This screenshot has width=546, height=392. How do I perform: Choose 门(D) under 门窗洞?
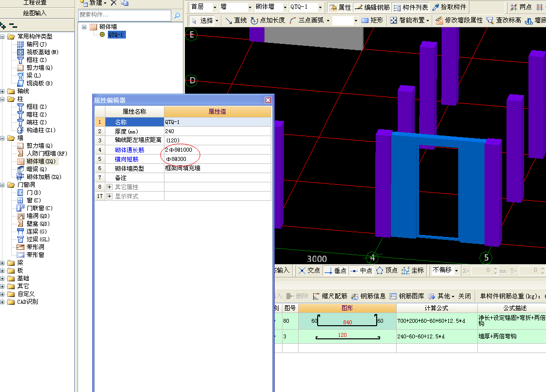pyautogui.click(x=34, y=193)
